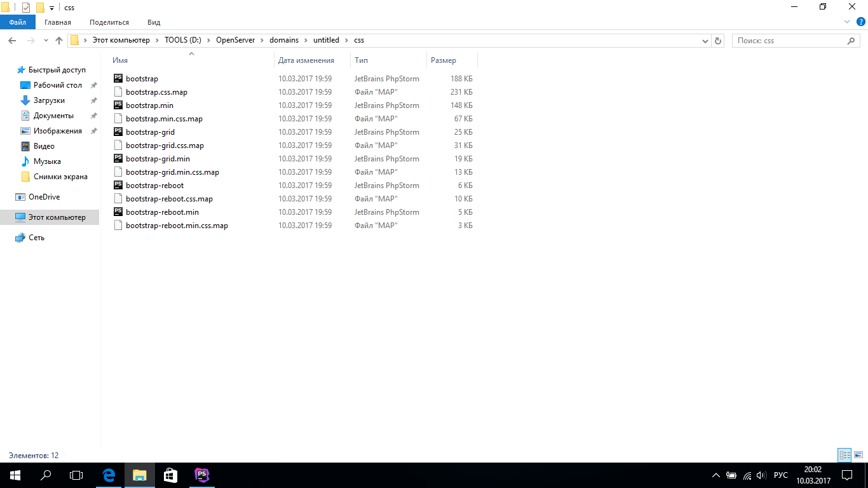Navigate to domains in the breadcrumb path
Image resolution: width=868 pixels, height=488 pixels.
click(x=283, y=40)
